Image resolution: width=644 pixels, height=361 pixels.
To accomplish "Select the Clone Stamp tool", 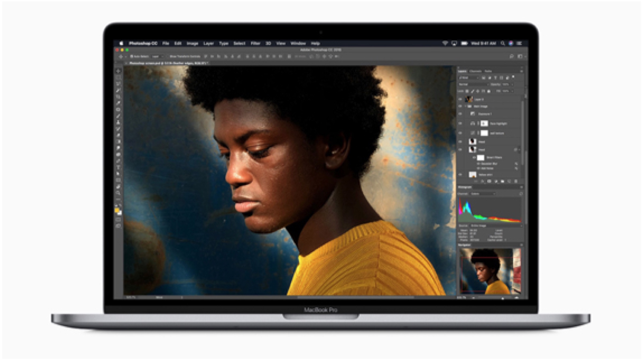I will point(118,122).
